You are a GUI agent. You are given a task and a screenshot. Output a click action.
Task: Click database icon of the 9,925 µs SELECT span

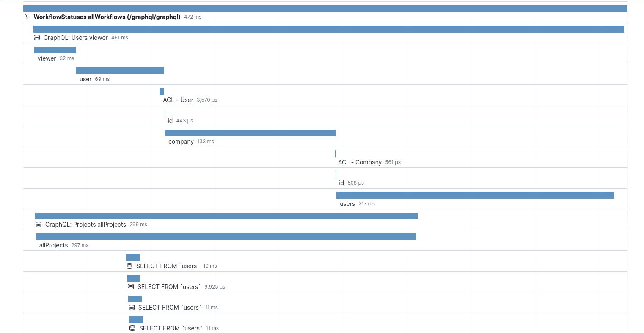point(131,287)
